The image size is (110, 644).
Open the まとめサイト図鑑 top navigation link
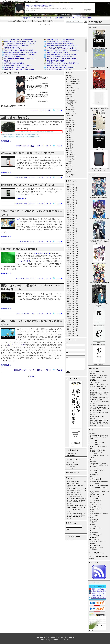(x=86, y=18)
